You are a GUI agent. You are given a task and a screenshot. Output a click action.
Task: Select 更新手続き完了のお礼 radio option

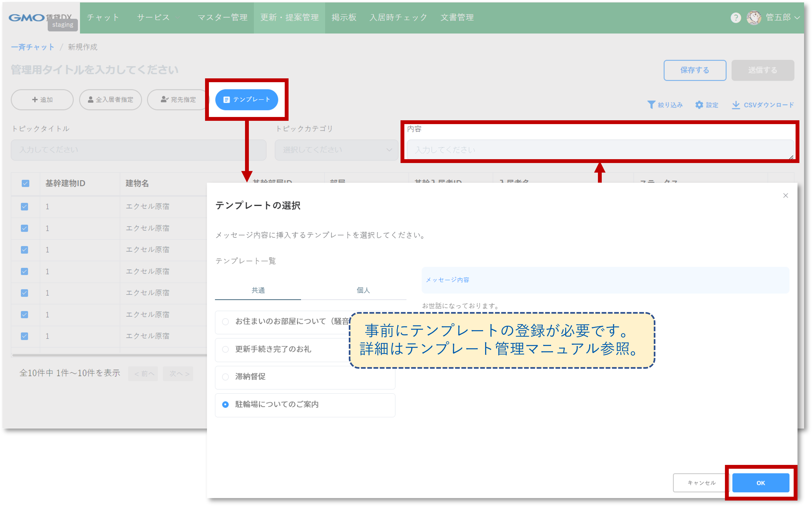pos(225,349)
